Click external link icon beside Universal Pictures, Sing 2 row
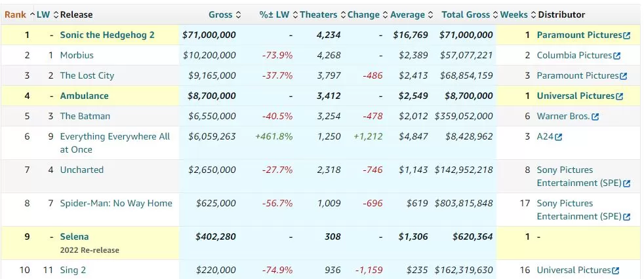The height and width of the screenshot is (279, 644). 615,270
